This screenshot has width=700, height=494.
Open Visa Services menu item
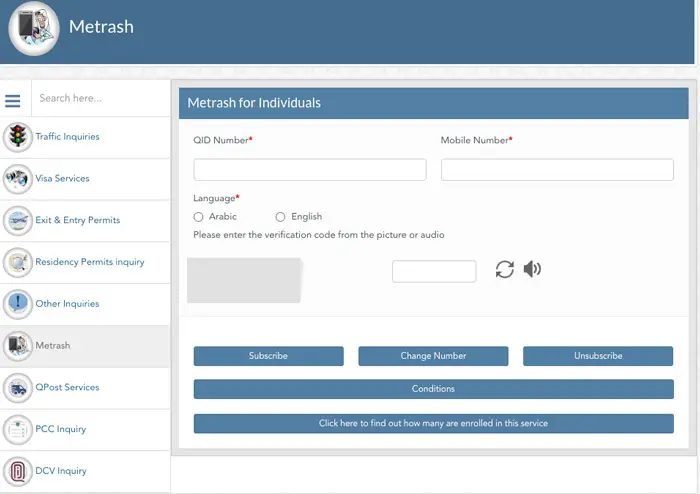[85, 179]
